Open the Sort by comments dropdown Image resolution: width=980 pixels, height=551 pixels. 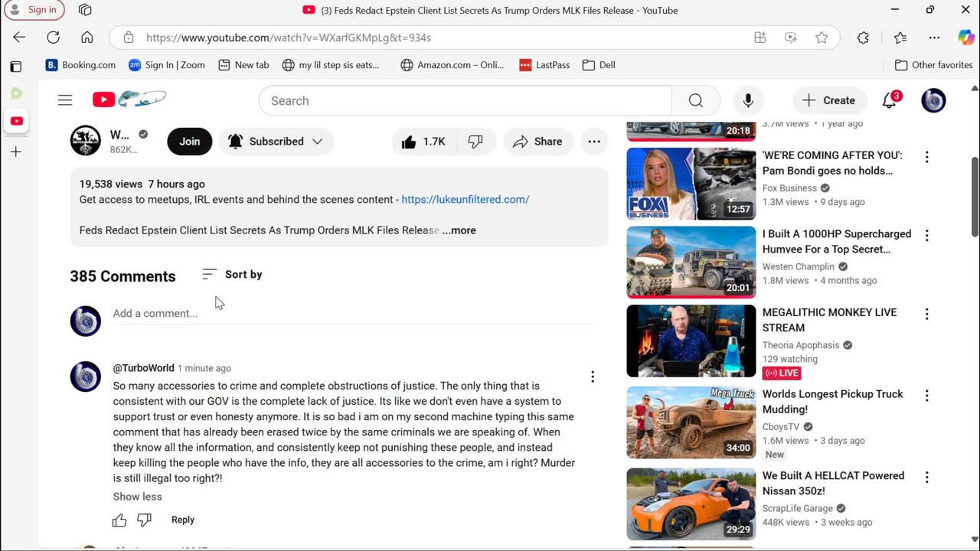tap(232, 275)
